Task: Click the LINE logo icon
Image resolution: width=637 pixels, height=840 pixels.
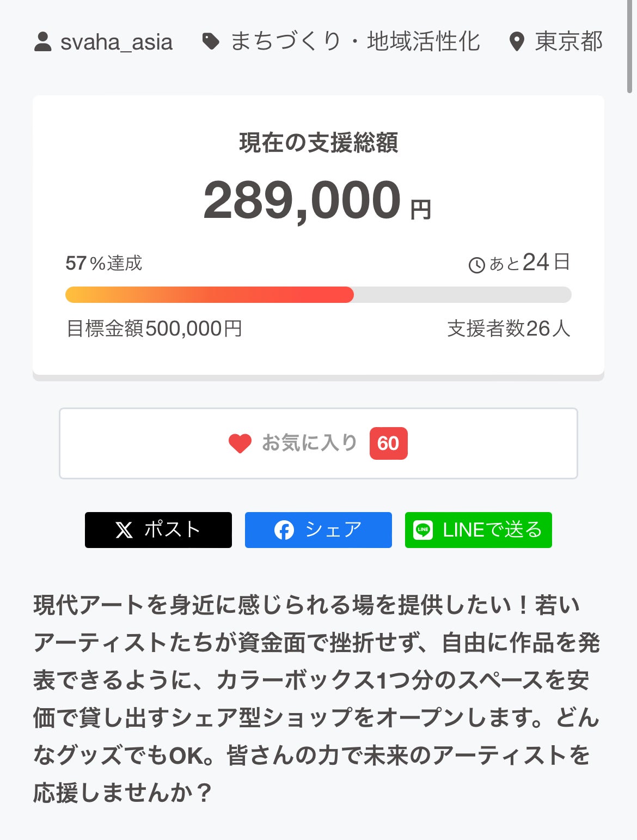Action: point(423,530)
